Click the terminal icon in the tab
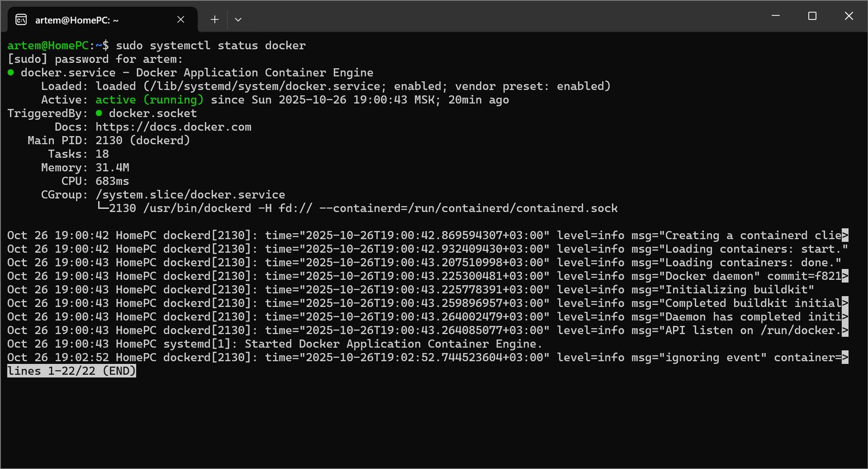The width and height of the screenshot is (868, 469). coord(21,20)
